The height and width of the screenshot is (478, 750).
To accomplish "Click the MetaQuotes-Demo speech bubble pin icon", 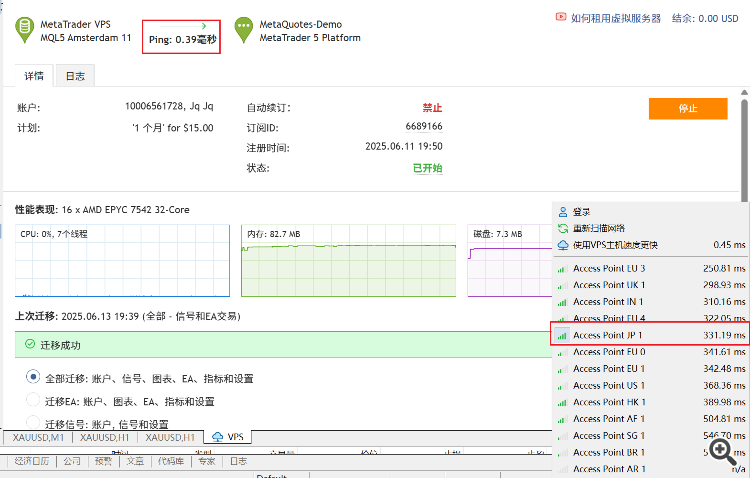I will [x=243, y=30].
